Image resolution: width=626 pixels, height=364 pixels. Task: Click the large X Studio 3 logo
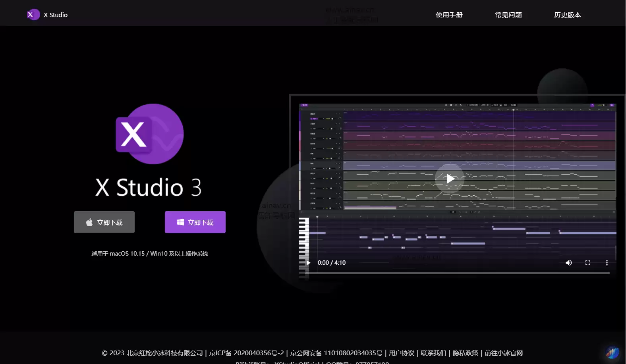pos(150,134)
